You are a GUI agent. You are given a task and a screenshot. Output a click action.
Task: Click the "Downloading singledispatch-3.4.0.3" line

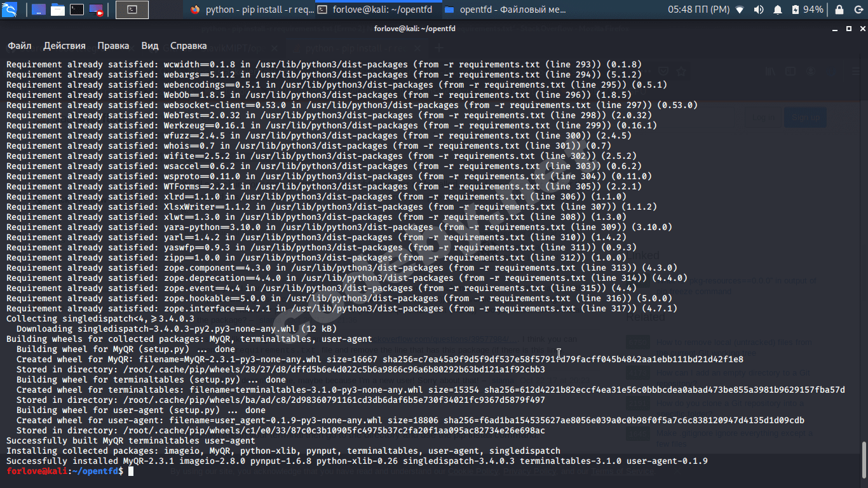click(x=177, y=329)
